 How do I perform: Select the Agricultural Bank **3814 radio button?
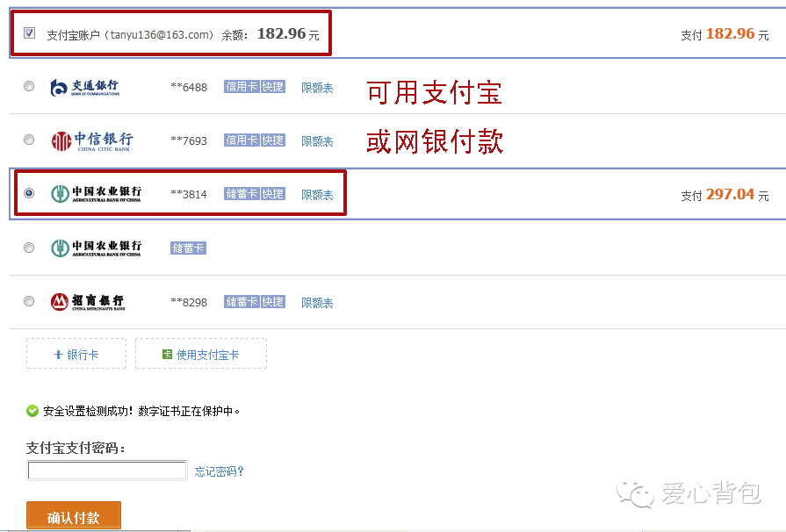[29, 193]
